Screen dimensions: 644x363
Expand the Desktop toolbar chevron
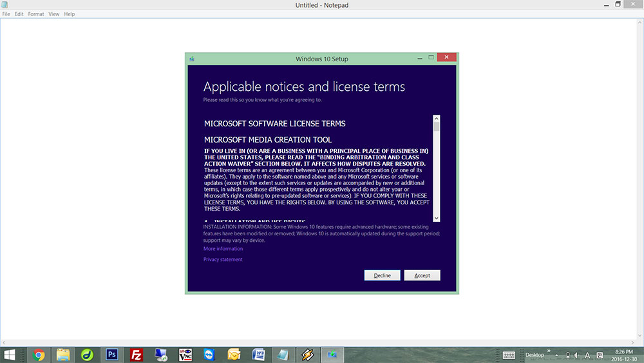tap(549, 351)
